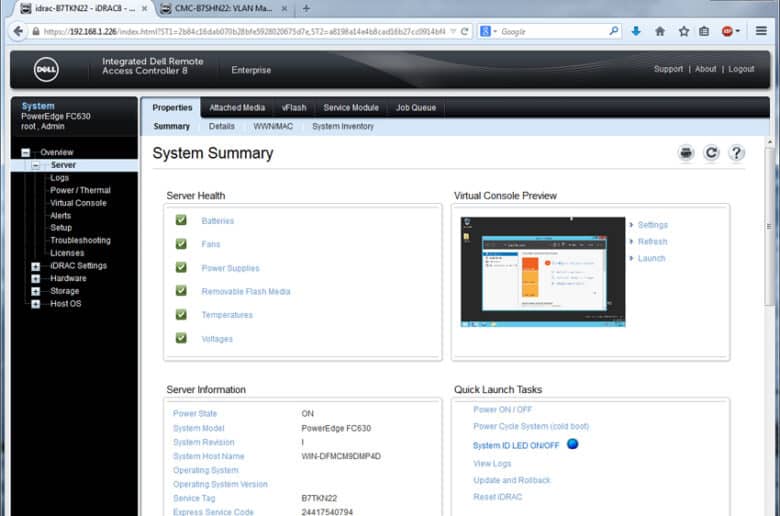Open the help question mark icon
The width and height of the screenshot is (780, 516).
736,153
